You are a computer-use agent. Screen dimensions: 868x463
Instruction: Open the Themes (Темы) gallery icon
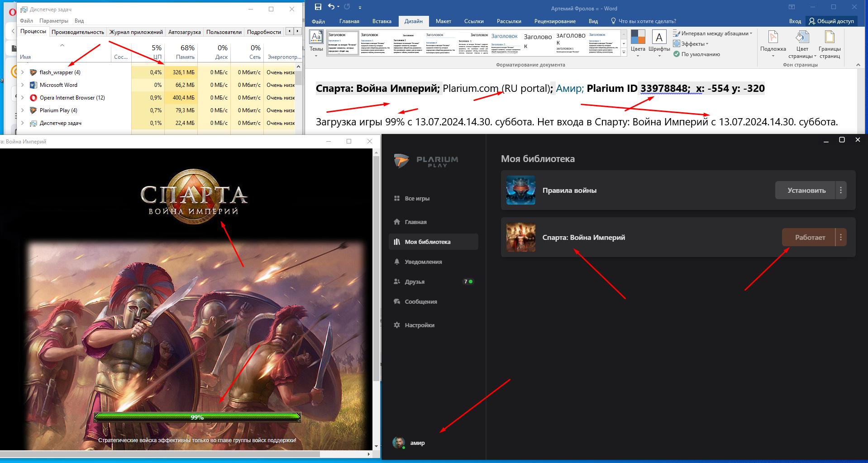pos(316,44)
